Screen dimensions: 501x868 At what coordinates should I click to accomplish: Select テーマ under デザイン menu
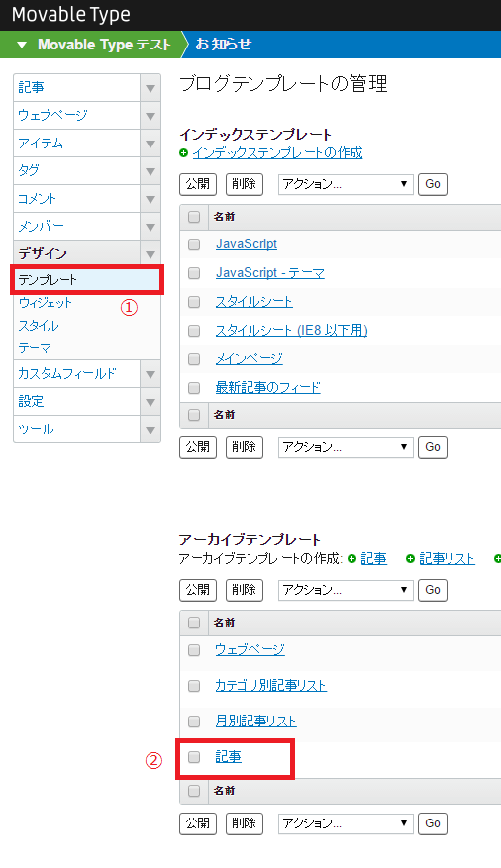click(35, 348)
